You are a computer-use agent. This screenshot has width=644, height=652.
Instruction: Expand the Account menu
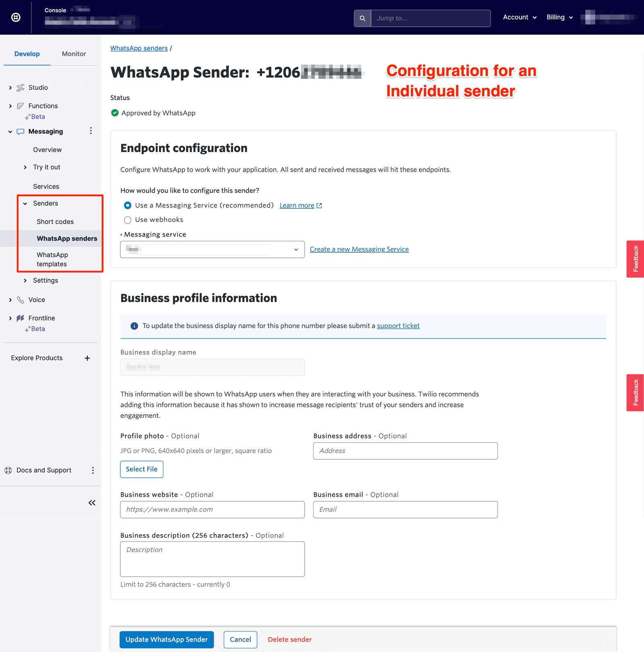520,17
